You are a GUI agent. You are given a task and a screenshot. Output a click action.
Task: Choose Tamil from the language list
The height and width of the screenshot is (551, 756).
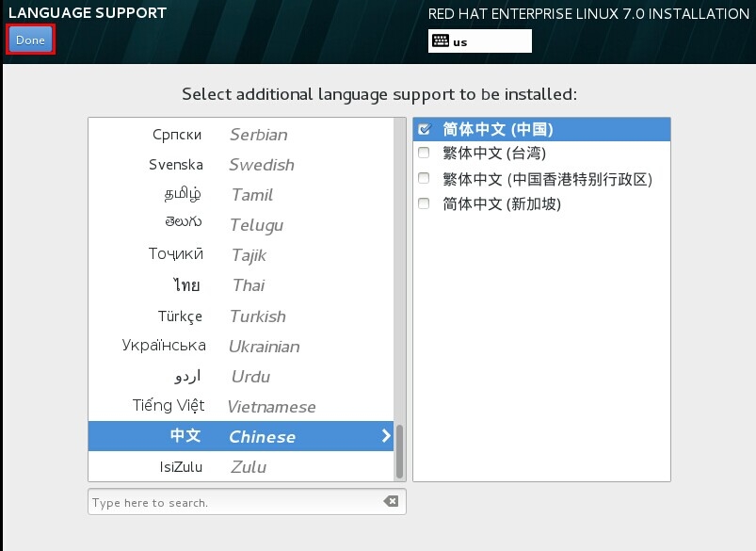[x=241, y=195]
